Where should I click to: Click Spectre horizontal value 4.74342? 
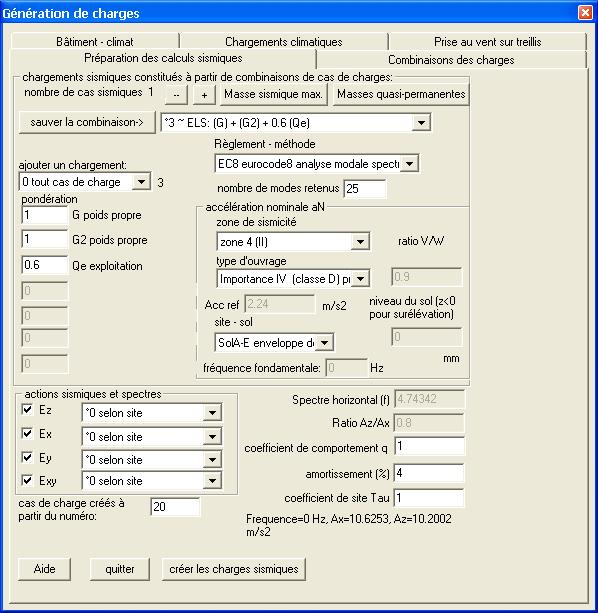[x=430, y=399]
